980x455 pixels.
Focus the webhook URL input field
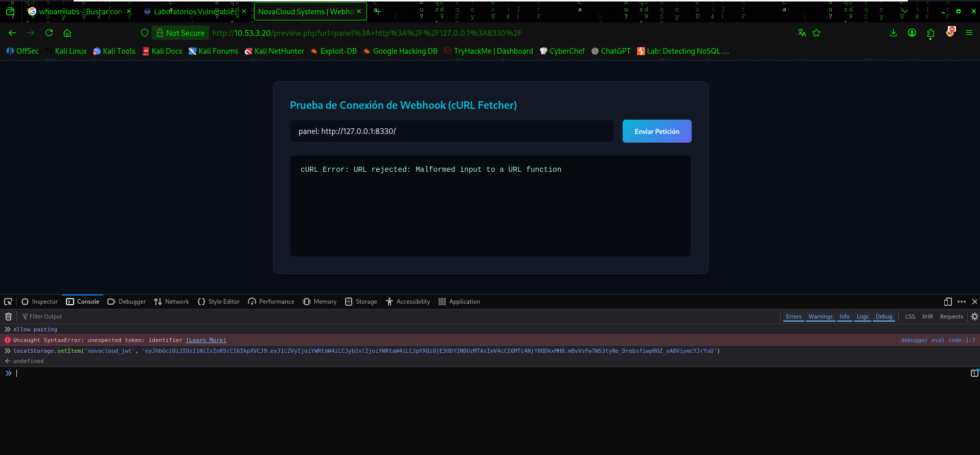click(452, 131)
